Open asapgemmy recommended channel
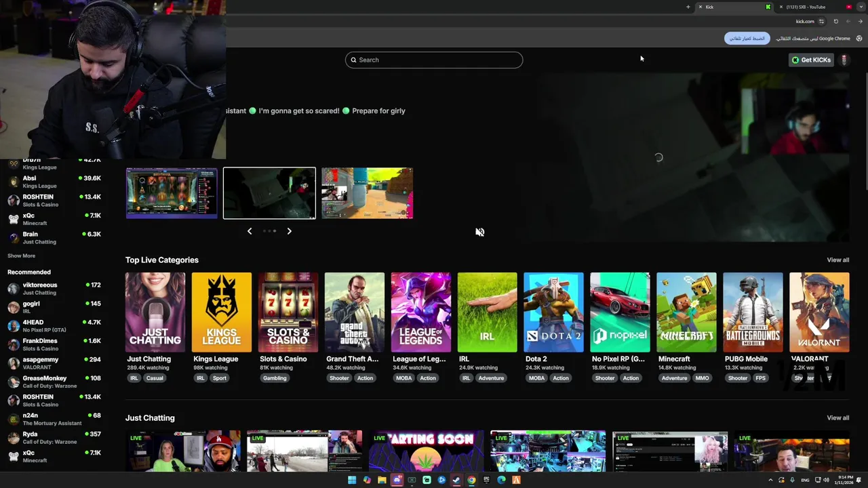 point(54,363)
